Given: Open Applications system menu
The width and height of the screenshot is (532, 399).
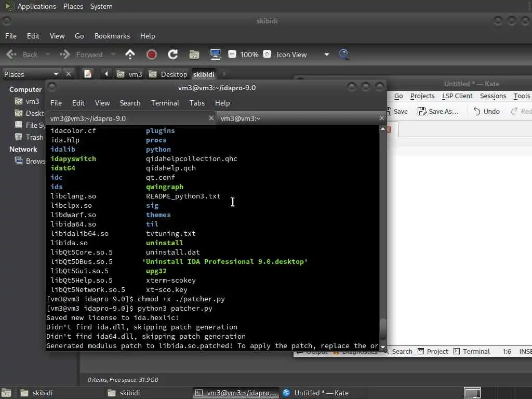Looking at the screenshot, I should [x=37, y=6].
